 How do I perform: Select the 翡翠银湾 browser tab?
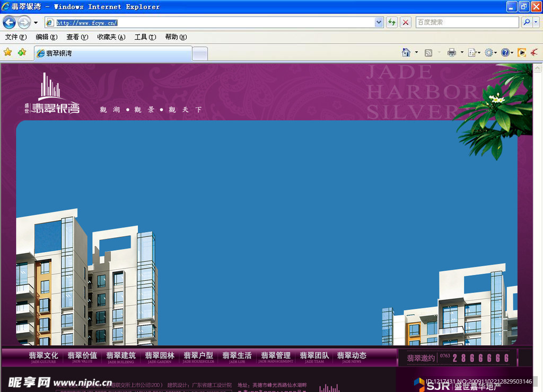113,54
